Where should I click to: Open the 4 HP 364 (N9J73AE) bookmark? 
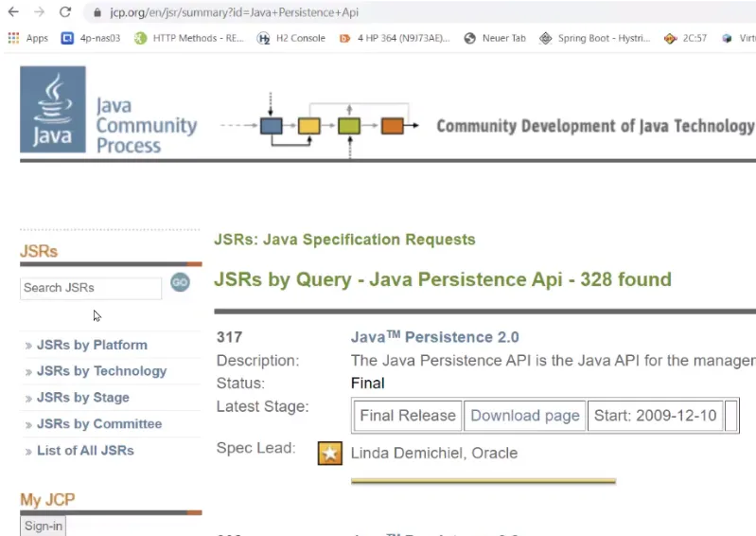tap(395, 38)
